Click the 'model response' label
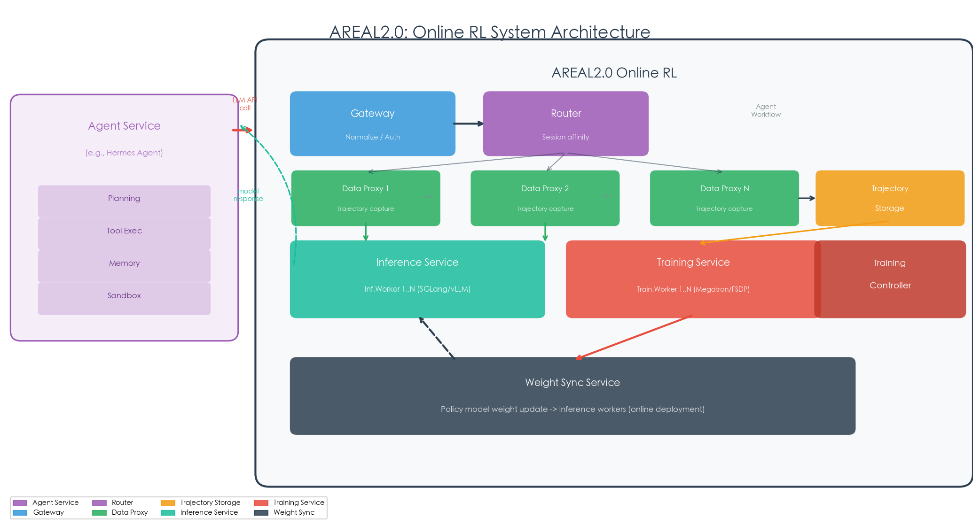 pos(248,195)
